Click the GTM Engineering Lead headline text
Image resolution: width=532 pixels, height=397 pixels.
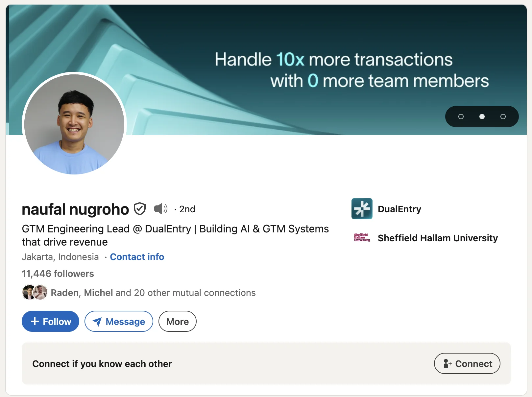pos(175,235)
